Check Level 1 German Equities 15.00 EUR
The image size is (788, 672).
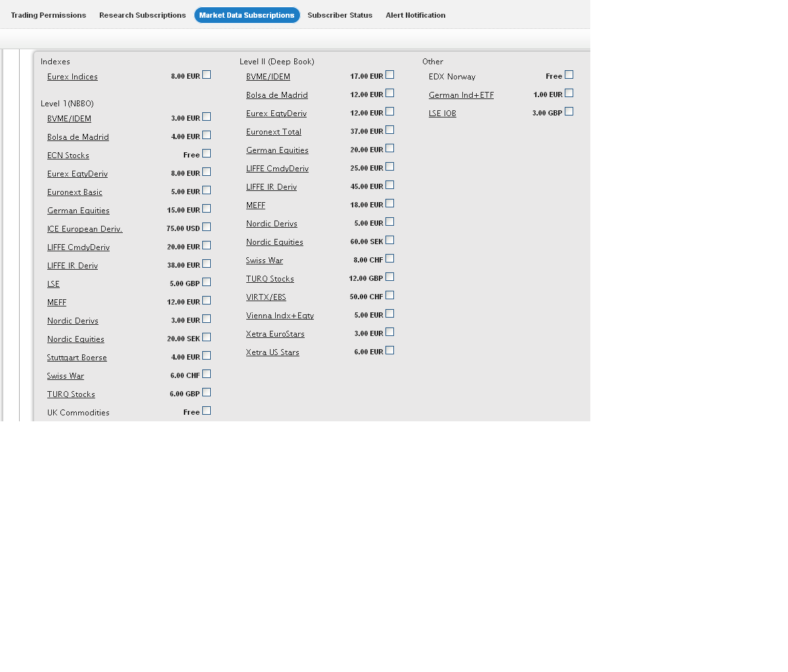pos(207,209)
